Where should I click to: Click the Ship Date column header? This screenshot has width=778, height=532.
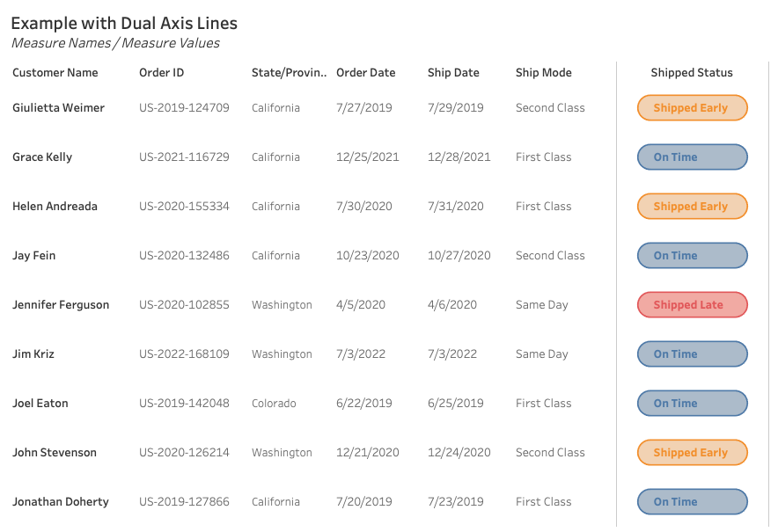[452, 73]
